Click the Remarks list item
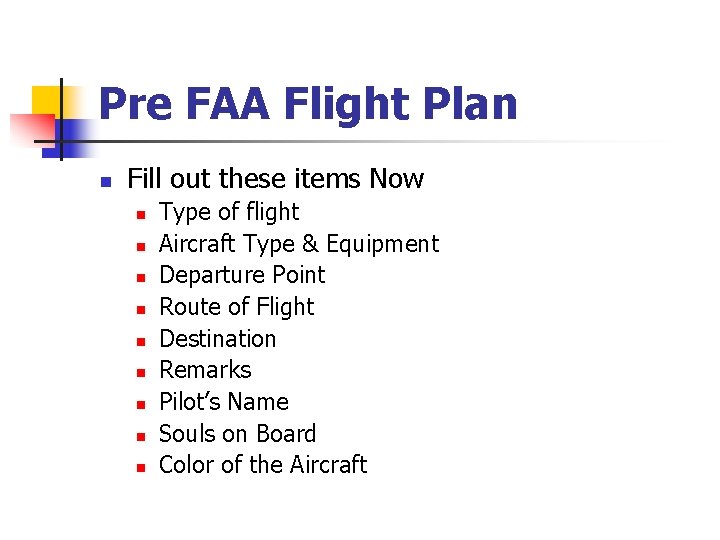 point(205,370)
